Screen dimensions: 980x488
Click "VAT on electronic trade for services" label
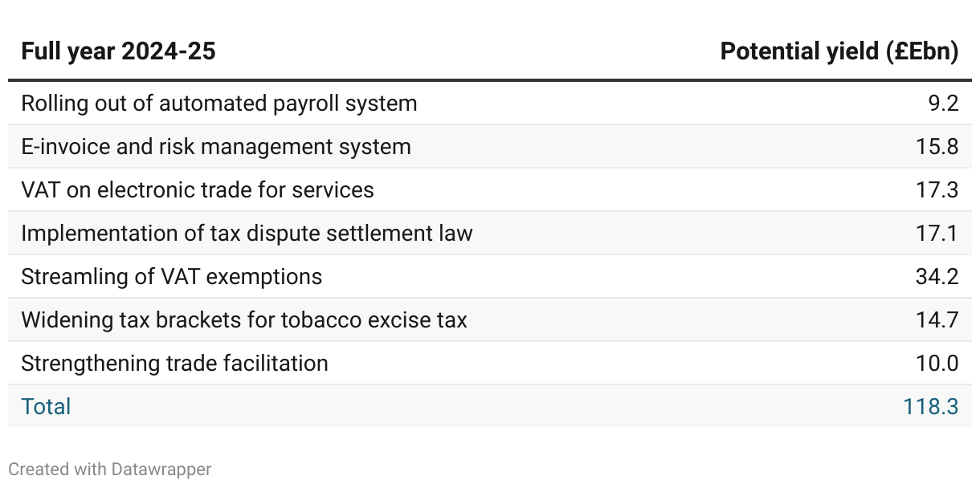[x=197, y=190]
